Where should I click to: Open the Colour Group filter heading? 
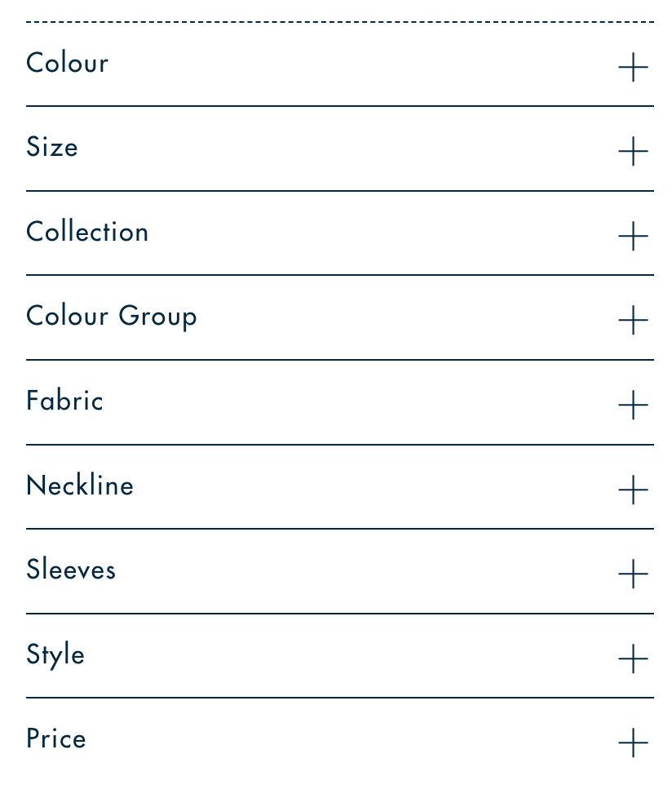pyautogui.click(x=112, y=317)
